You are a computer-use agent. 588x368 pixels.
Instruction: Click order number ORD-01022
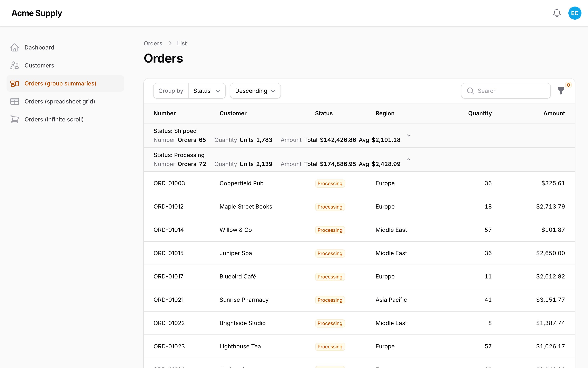pos(169,323)
